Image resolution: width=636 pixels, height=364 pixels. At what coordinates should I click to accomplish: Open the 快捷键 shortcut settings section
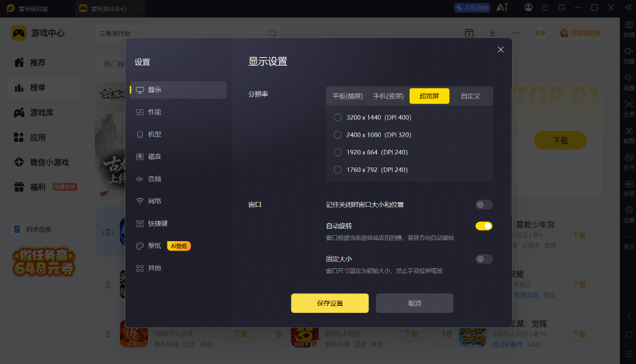pyautogui.click(x=178, y=223)
